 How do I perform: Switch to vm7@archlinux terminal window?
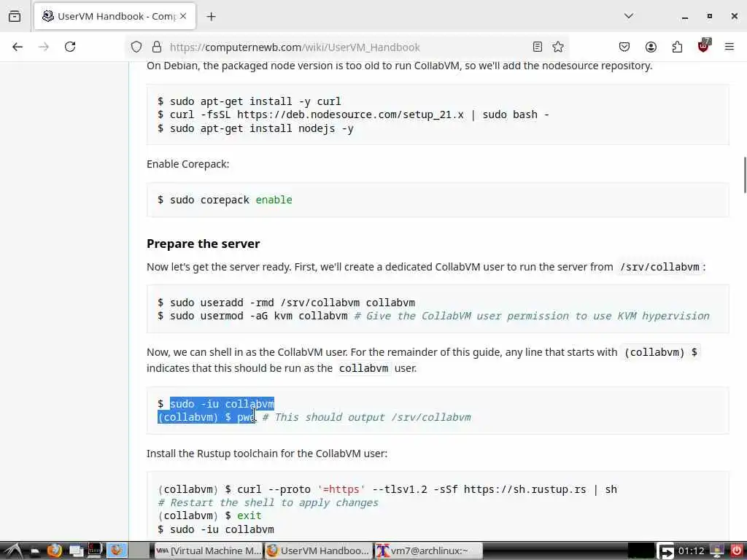[x=427, y=551]
